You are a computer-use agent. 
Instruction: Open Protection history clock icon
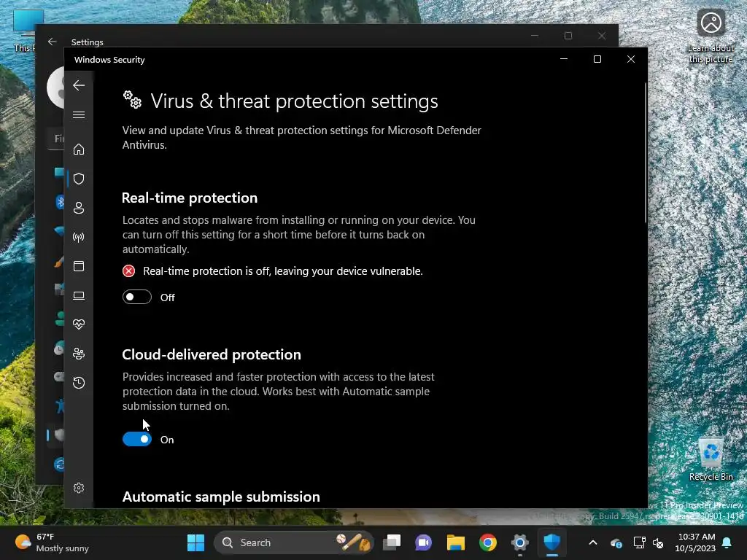click(x=79, y=383)
